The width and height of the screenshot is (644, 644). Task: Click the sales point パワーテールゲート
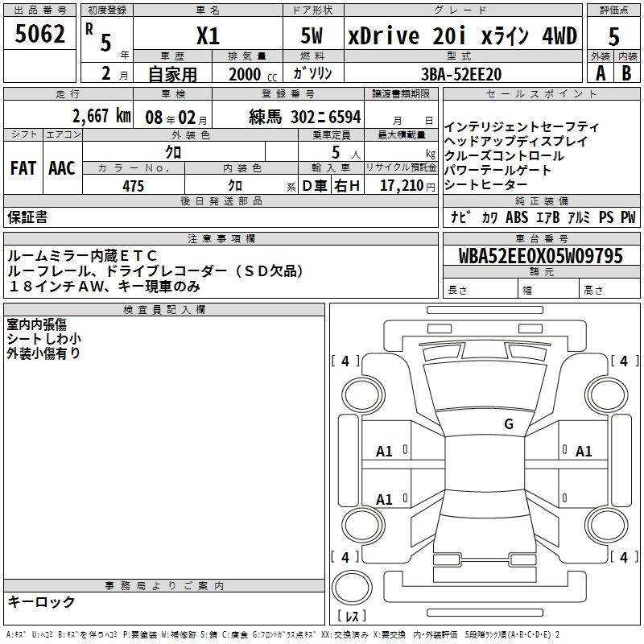(497, 171)
